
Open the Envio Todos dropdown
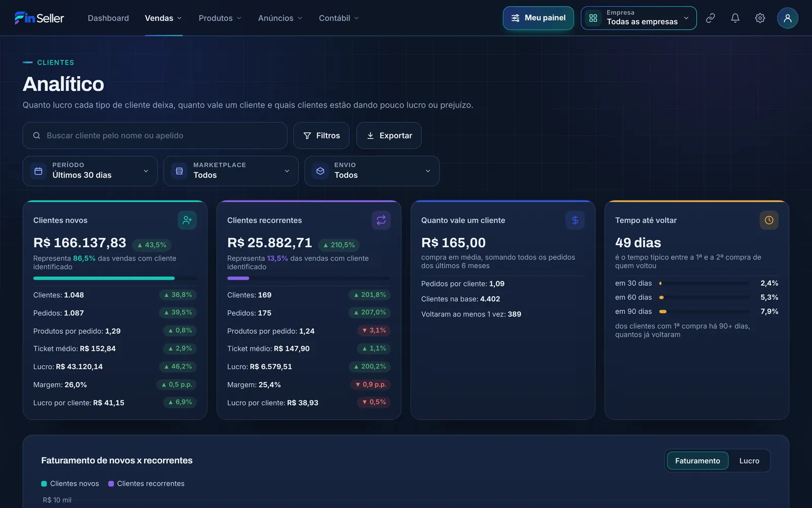(372, 171)
